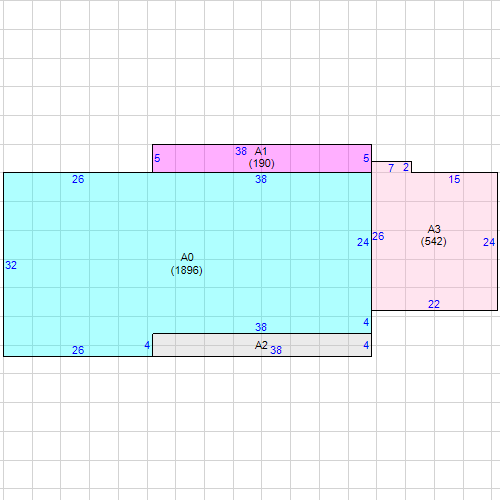Click the "(542)" area value text
The image size is (500, 500).
(x=434, y=241)
